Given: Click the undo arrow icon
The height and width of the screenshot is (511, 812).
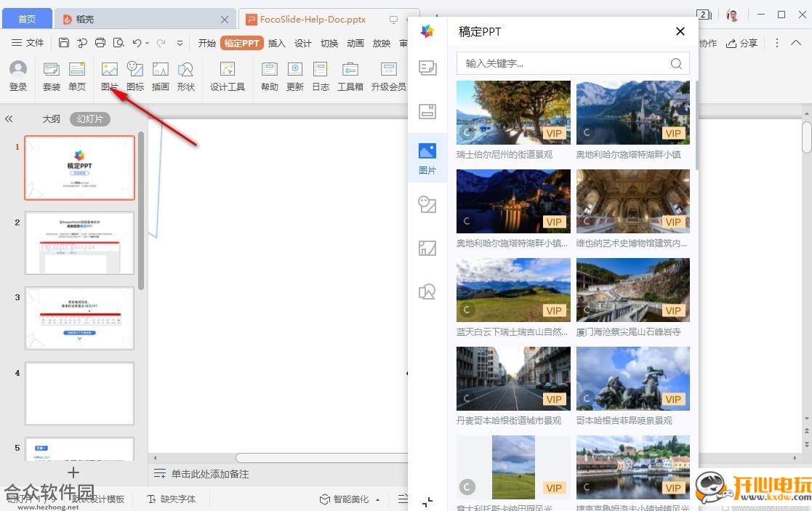Looking at the screenshot, I should (137, 43).
